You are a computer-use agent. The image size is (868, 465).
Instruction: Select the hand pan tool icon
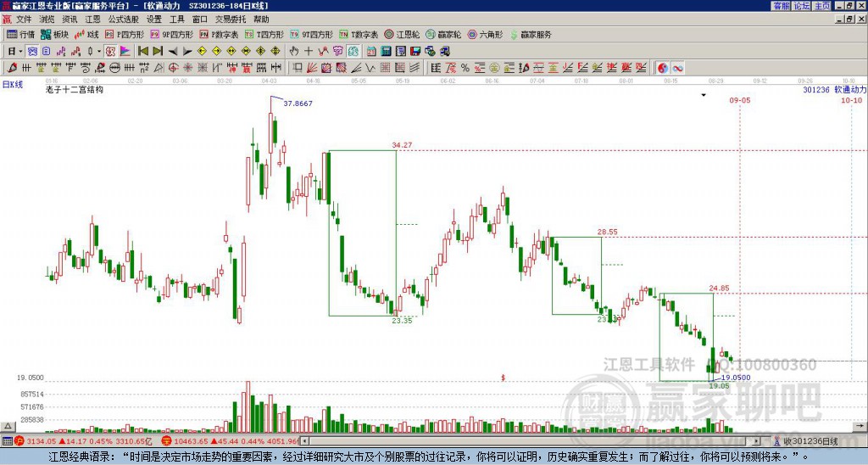pos(295,51)
